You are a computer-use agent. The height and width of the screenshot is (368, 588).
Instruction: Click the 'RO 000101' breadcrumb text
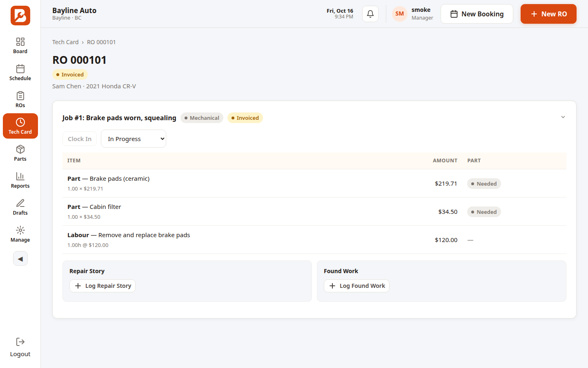coord(101,42)
